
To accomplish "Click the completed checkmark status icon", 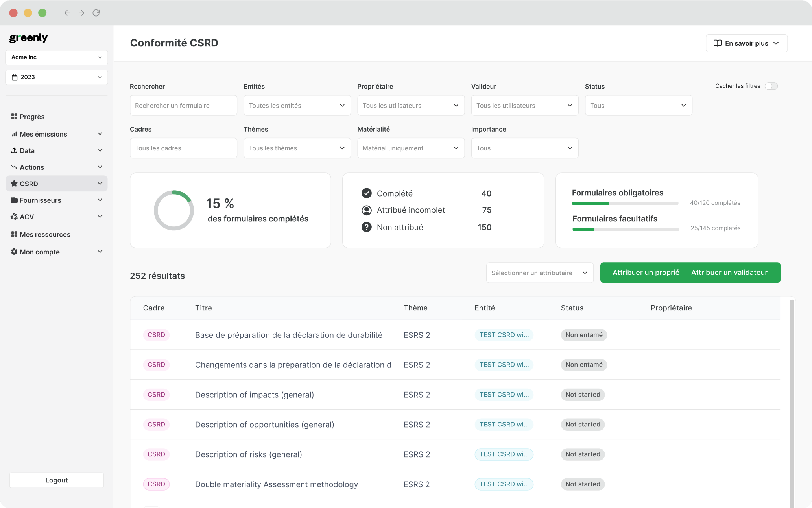I will click(367, 193).
